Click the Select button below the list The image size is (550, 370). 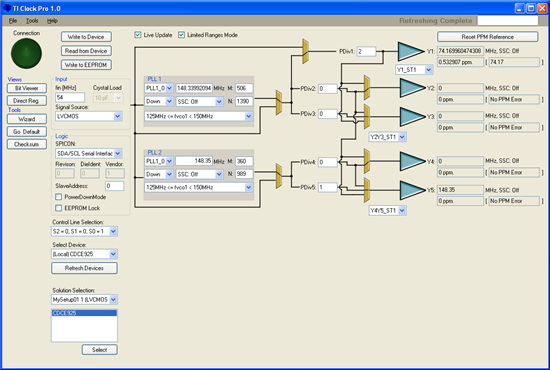pos(100,350)
